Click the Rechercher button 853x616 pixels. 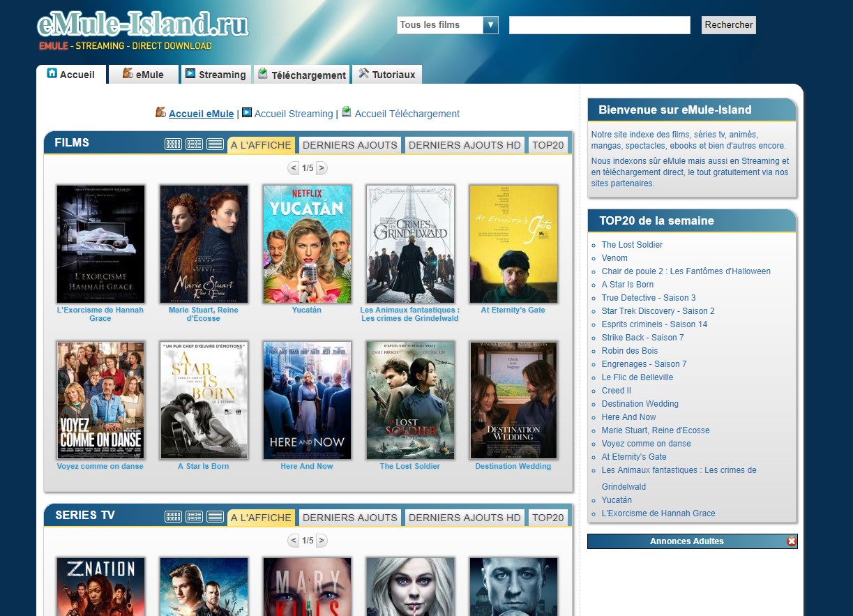point(728,25)
